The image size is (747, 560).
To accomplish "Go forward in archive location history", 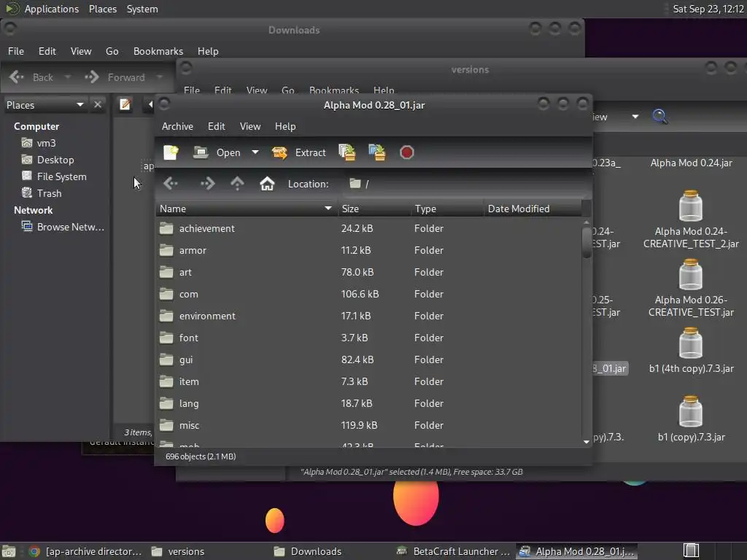I will pos(208,183).
